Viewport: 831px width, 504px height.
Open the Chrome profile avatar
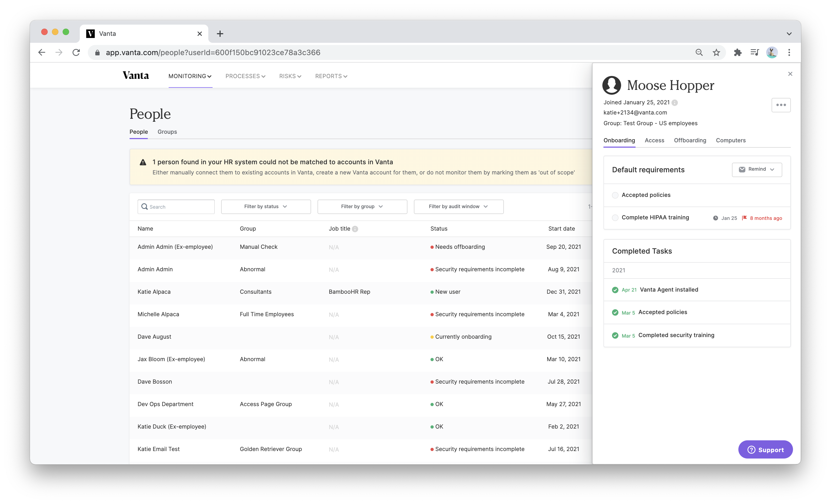coord(772,52)
